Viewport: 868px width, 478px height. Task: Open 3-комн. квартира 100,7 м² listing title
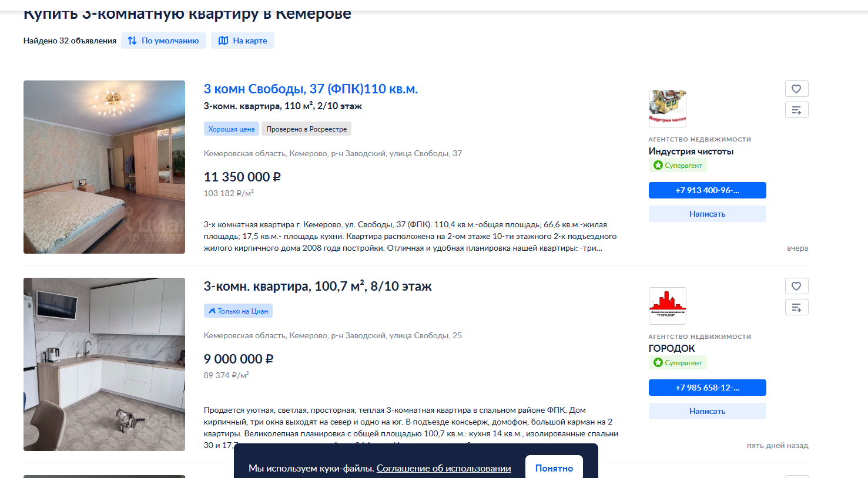point(317,286)
